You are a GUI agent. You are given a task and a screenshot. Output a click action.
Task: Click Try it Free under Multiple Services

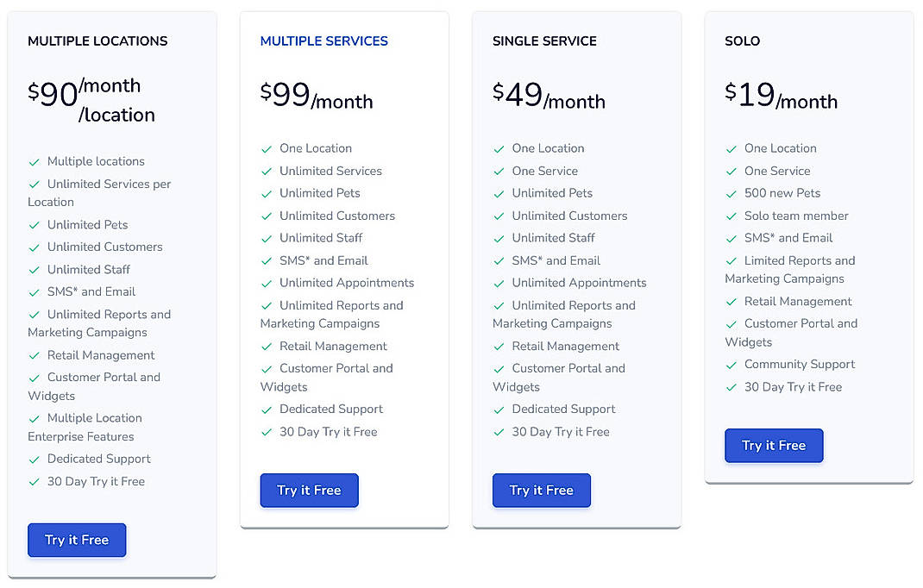309,490
